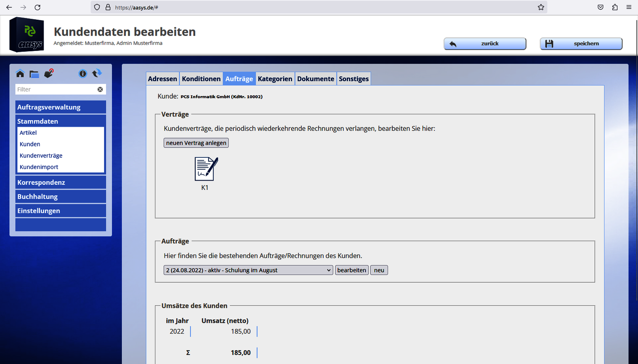Open the Kategorien tab
Screen dimensions: 638x364
click(275, 79)
